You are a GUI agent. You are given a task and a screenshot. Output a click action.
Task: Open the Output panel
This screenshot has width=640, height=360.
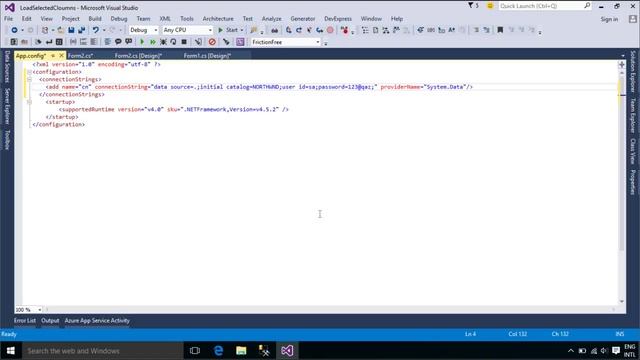pyautogui.click(x=50, y=321)
